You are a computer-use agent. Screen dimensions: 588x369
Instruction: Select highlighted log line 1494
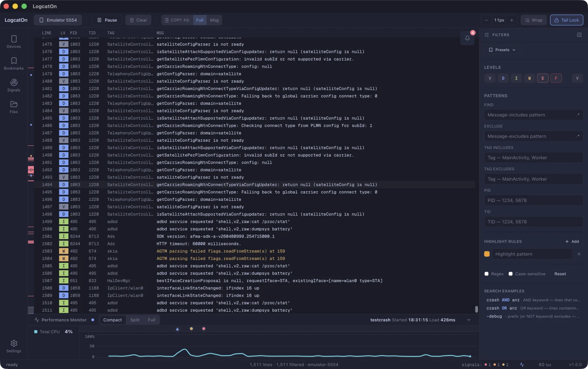[x=255, y=185]
